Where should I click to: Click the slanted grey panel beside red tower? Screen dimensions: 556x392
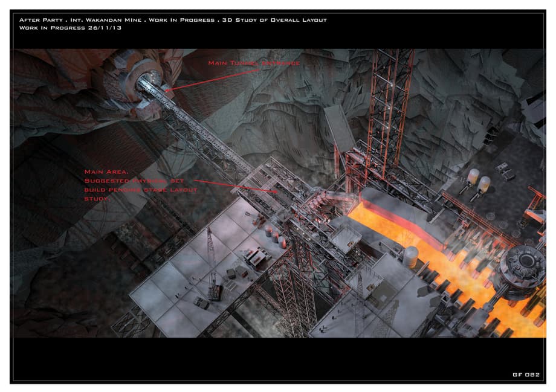click(x=339, y=128)
